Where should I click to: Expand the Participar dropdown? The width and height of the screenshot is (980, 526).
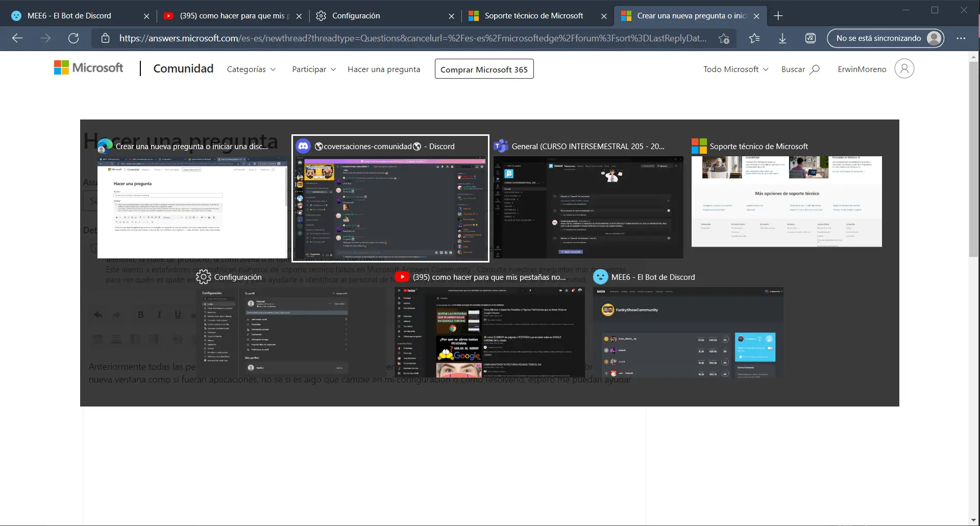coord(314,69)
